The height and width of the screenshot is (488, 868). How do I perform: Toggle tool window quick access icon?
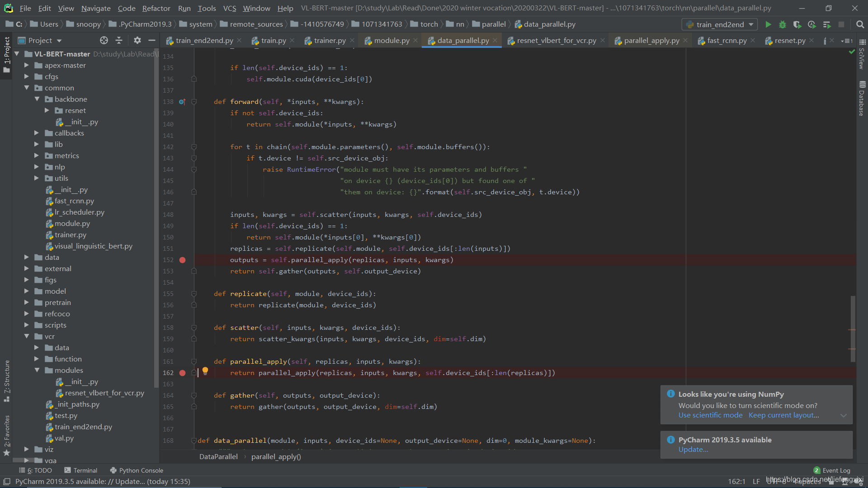pos(6,482)
